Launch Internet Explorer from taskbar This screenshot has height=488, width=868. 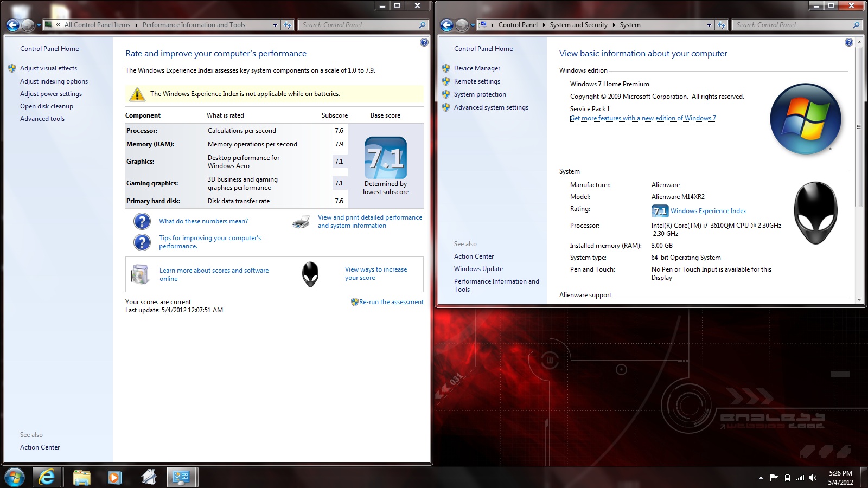[x=47, y=477]
